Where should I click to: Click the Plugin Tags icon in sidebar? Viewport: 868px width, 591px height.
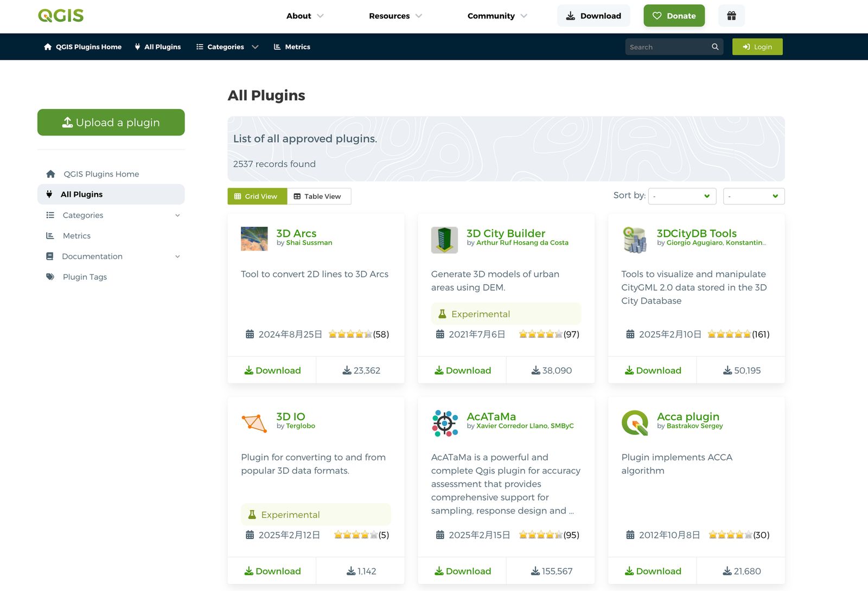tap(50, 277)
